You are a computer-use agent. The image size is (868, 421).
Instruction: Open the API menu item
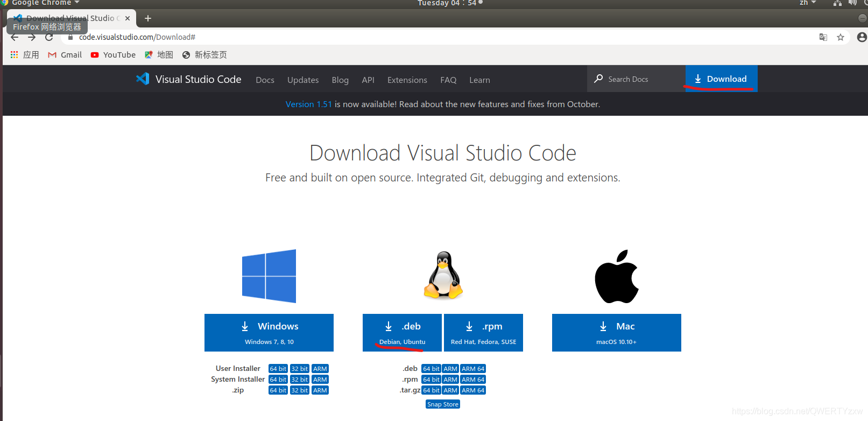[x=368, y=80]
